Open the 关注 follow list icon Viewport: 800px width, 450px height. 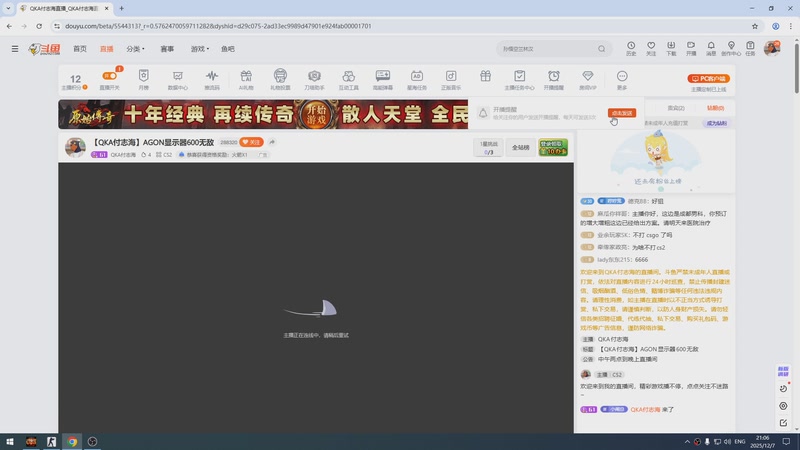point(651,48)
